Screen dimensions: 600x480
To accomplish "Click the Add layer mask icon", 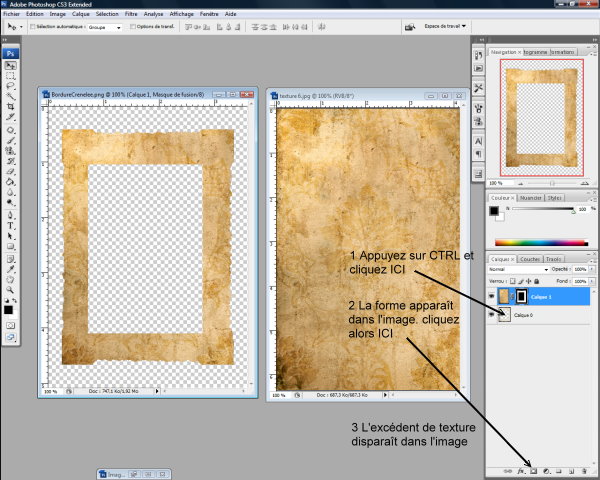I will [533, 469].
